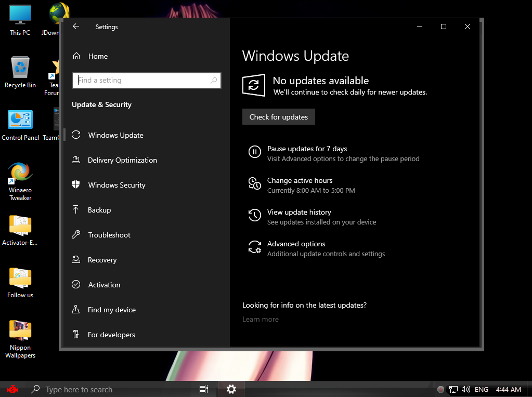Click the Advanced options gear-sync icon
The width and height of the screenshot is (532, 397).
254,247
